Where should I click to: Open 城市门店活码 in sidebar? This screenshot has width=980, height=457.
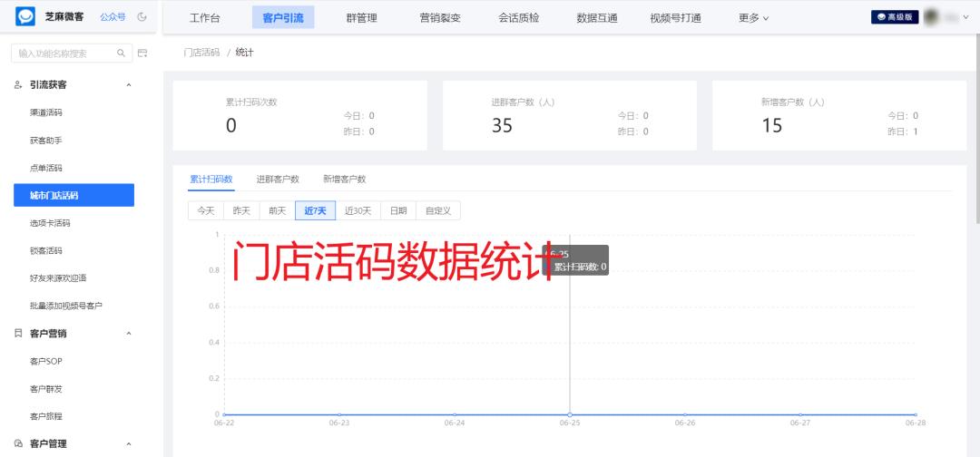coord(73,196)
